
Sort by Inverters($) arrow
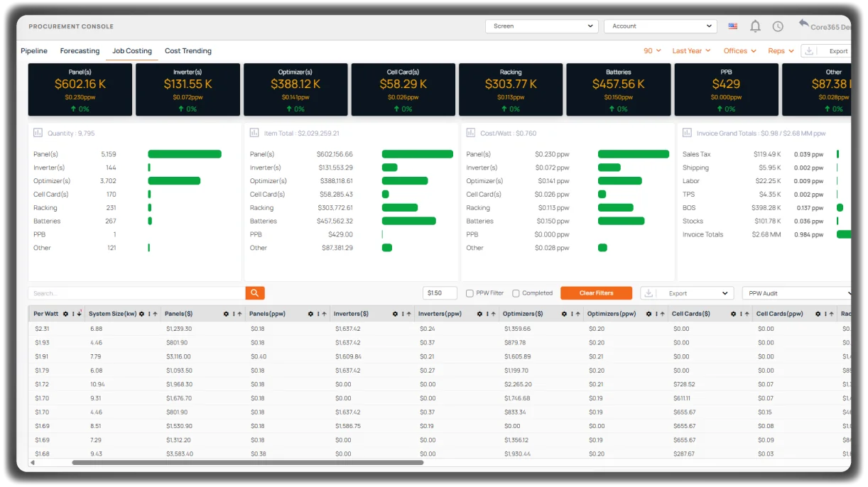[x=408, y=314]
